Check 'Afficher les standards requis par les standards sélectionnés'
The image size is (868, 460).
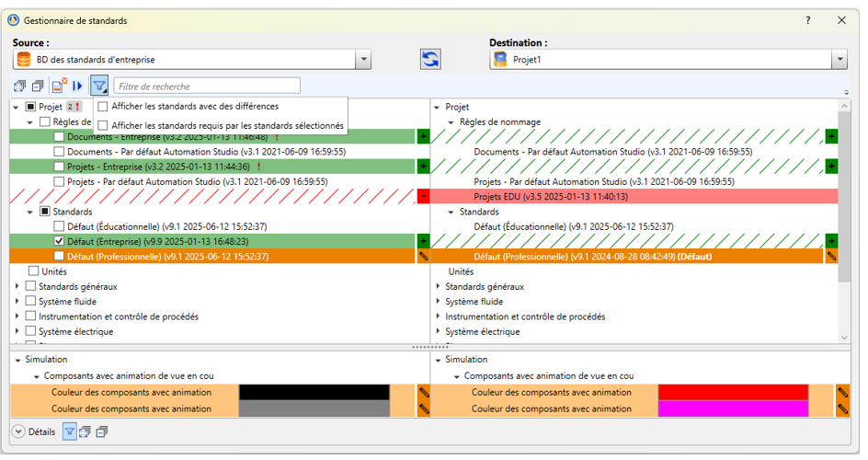[103, 126]
